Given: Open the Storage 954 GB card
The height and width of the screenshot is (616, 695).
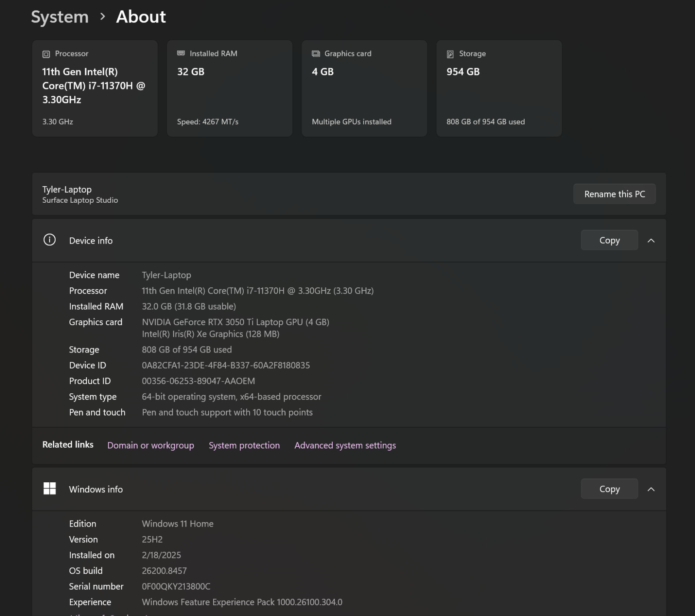Looking at the screenshot, I should click(499, 88).
